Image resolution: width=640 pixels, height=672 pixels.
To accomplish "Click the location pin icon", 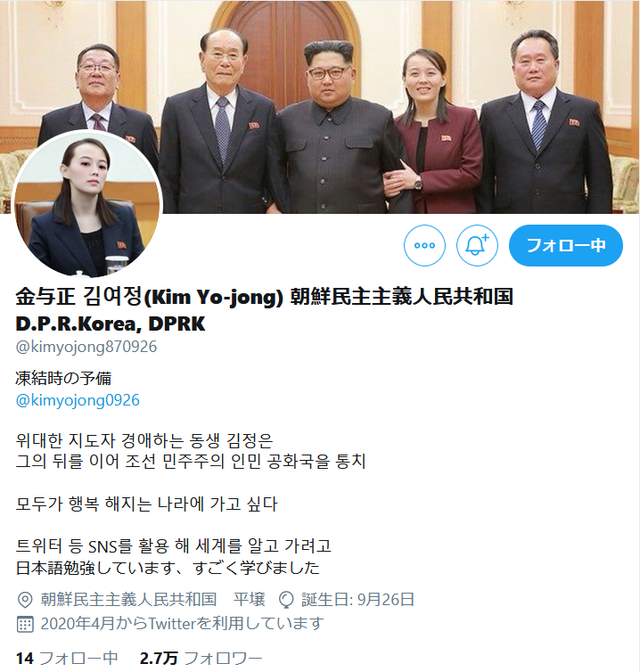I will pos(25,600).
